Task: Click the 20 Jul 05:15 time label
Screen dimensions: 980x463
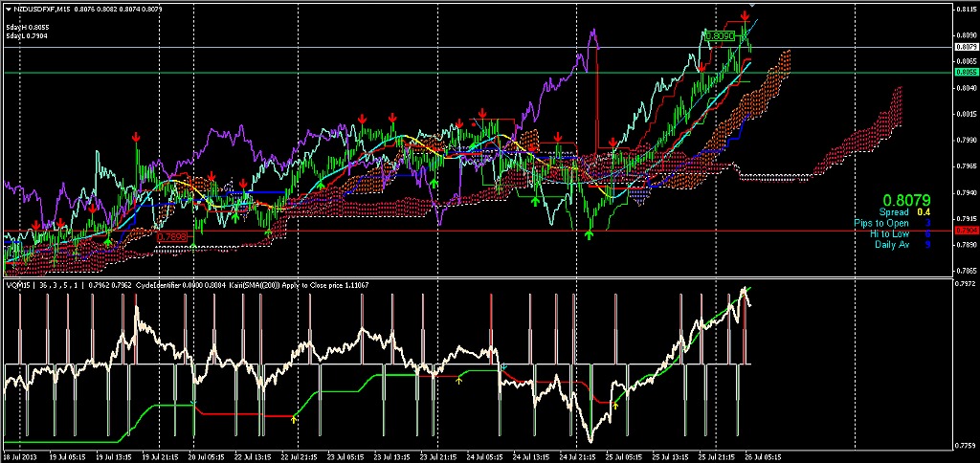Action: (205, 456)
